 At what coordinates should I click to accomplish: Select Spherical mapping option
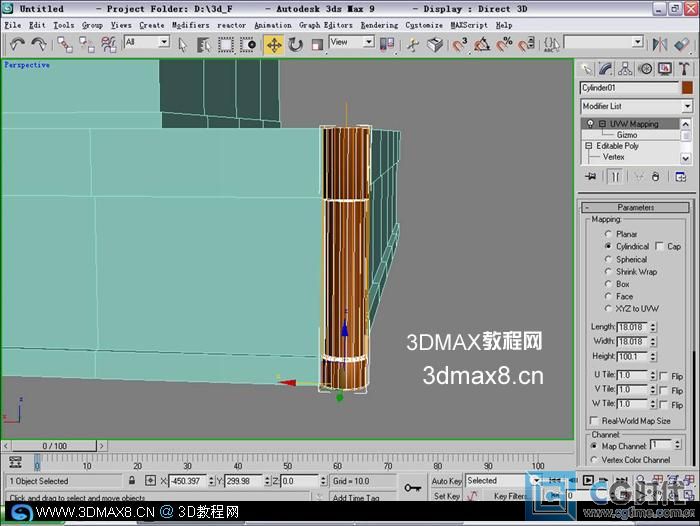point(608,259)
